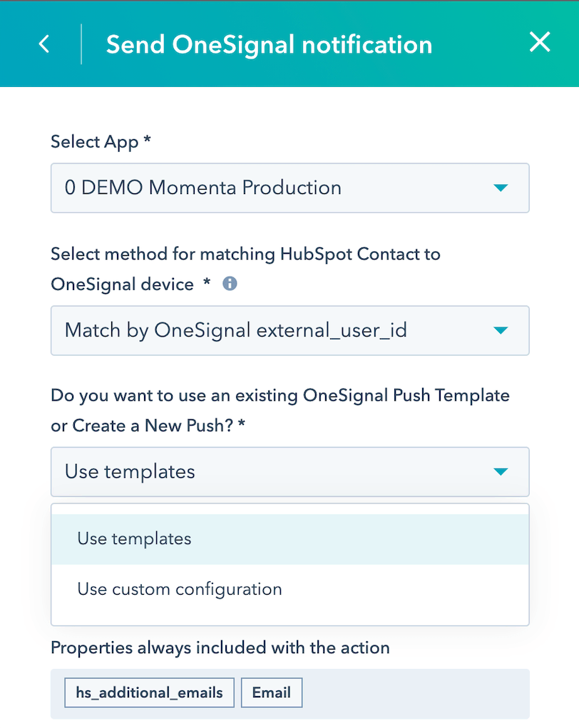The image size is (579, 728).
Task: Click the caret on the matching method dropdown
Action: click(x=502, y=330)
